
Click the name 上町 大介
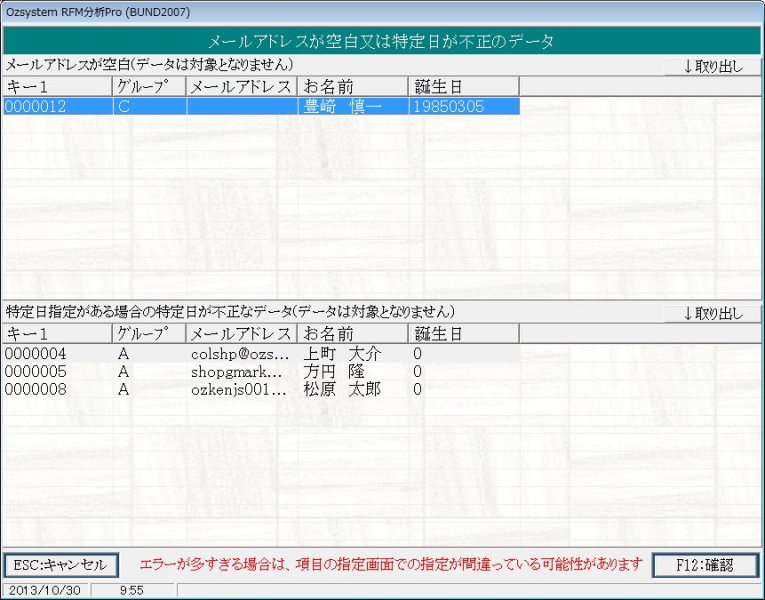[342, 354]
